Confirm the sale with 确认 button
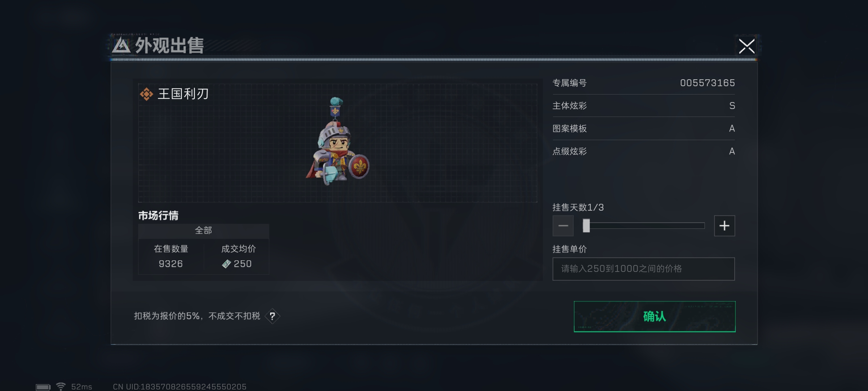 (x=655, y=316)
